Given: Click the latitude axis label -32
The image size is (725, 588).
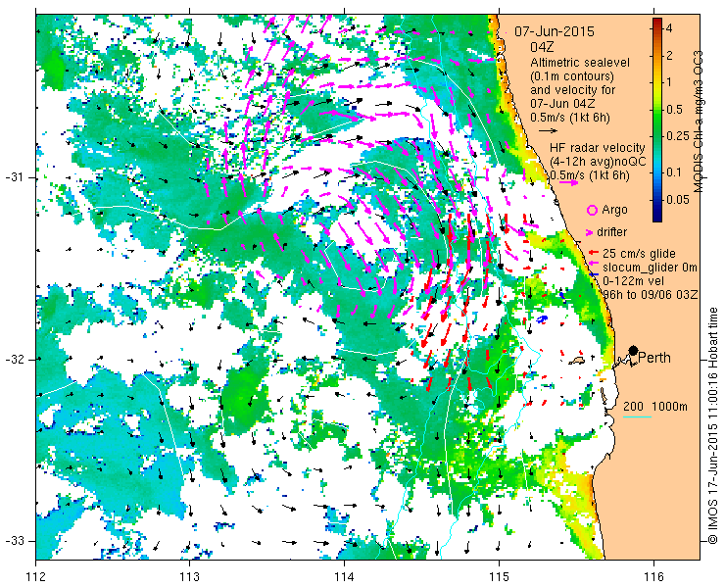Looking at the screenshot, I should pos(17,360).
